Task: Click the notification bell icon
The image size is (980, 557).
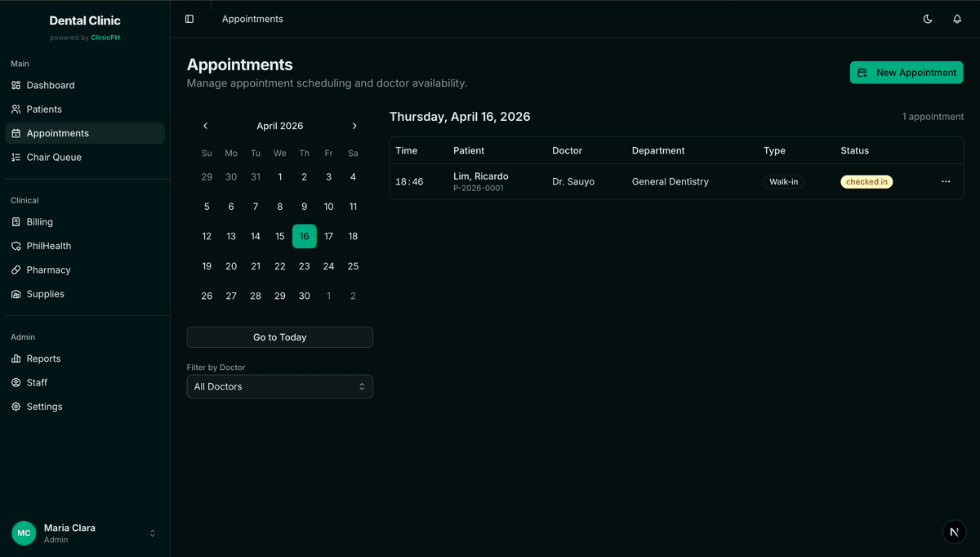Action: pyautogui.click(x=957, y=19)
